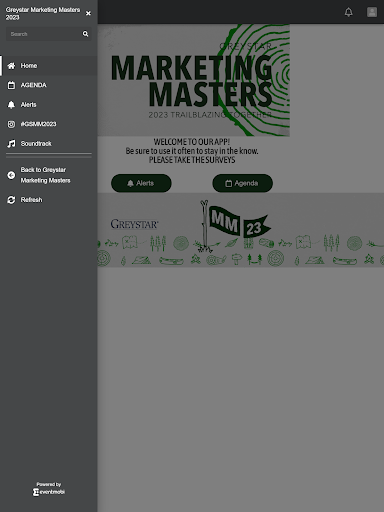
Task: Open Alerts from the sidebar
Action: (x=49, y=105)
